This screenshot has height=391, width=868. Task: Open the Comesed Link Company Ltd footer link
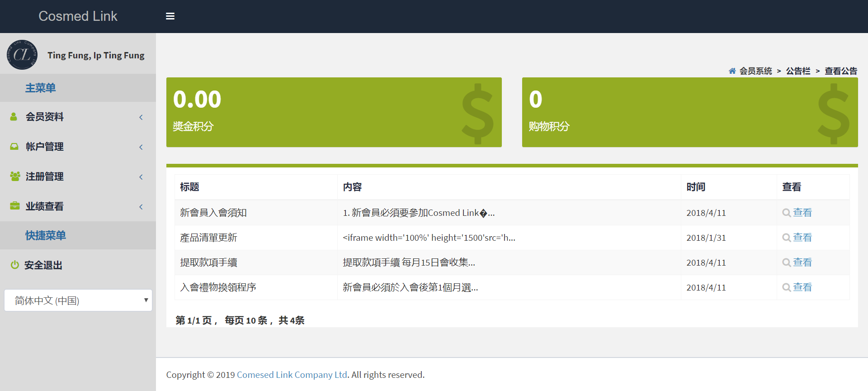292,375
